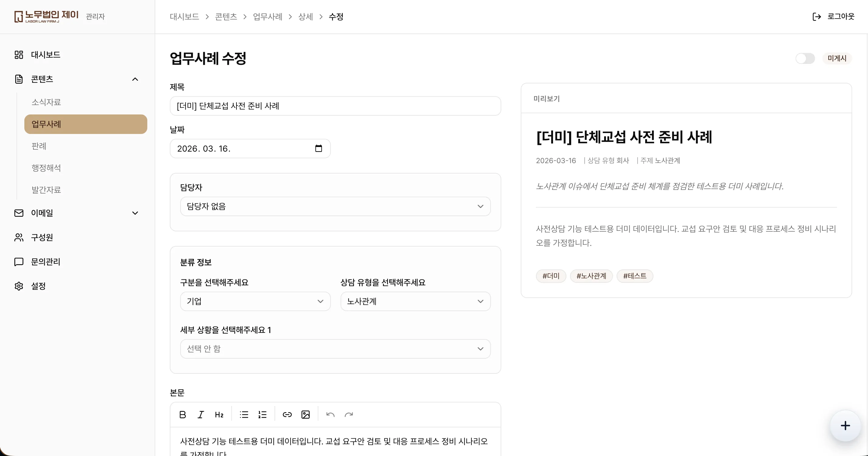Toggle the 미게시 publish switch
Viewport: 868px width, 456px height.
(x=805, y=58)
